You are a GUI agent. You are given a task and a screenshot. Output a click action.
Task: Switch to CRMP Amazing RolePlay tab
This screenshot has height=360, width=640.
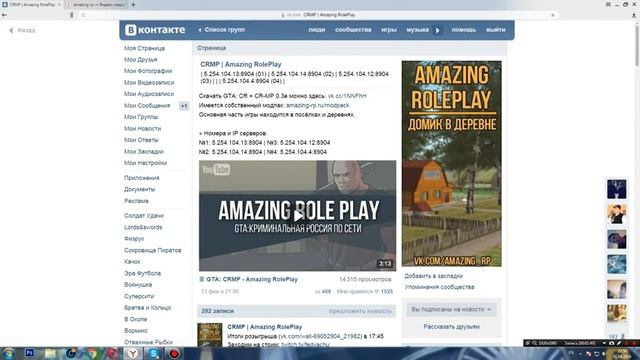click(32, 4)
